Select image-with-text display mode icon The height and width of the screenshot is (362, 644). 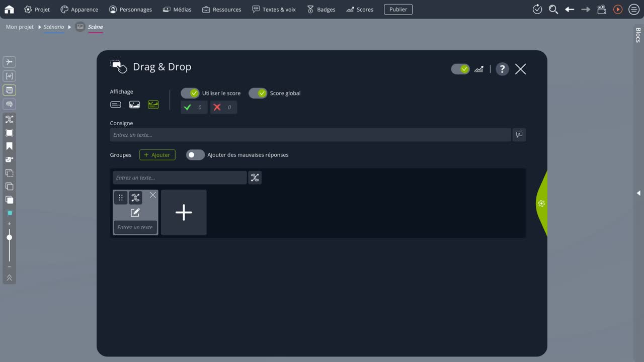pyautogui.click(x=153, y=105)
